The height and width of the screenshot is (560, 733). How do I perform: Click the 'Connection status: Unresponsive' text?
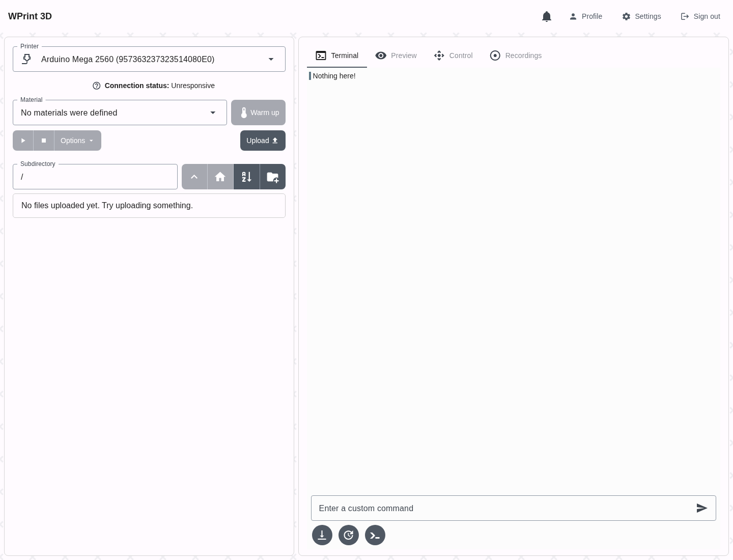(x=159, y=86)
